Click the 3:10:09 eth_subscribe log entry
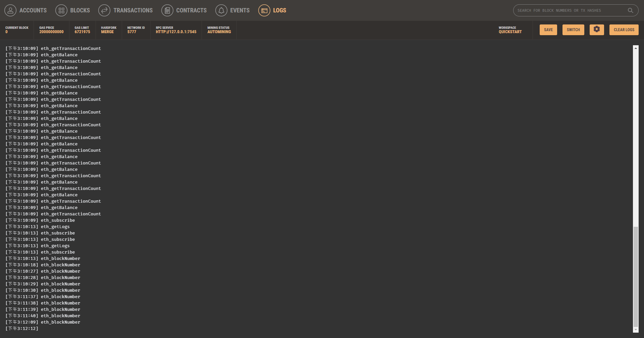 coord(40,220)
